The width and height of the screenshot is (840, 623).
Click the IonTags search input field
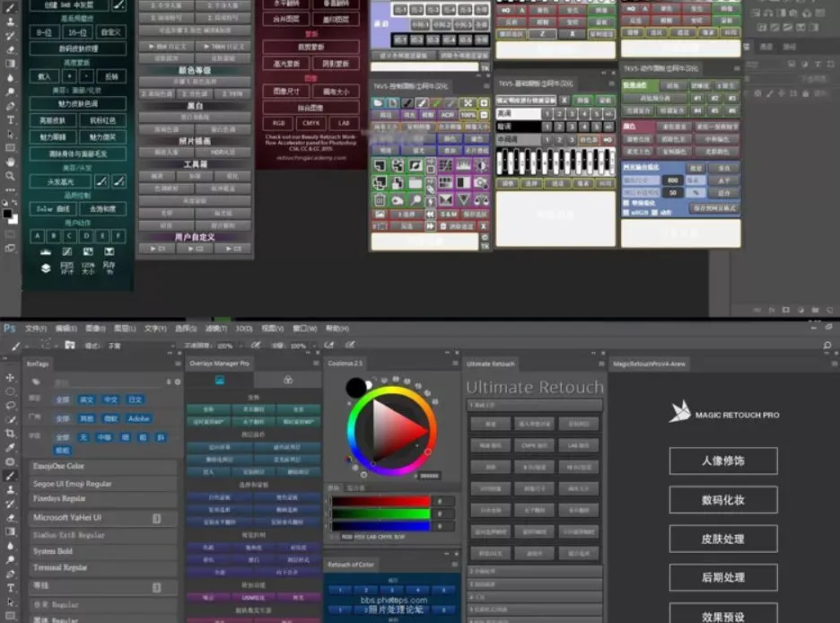point(109,382)
